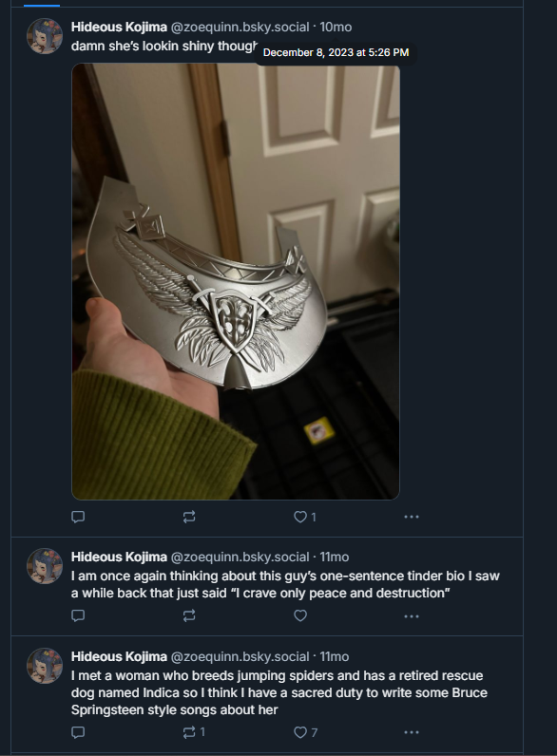The image size is (557, 756).
Task: Open @zoequinn.bsky.social handle on tinder post
Action: click(x=240, y=557)
